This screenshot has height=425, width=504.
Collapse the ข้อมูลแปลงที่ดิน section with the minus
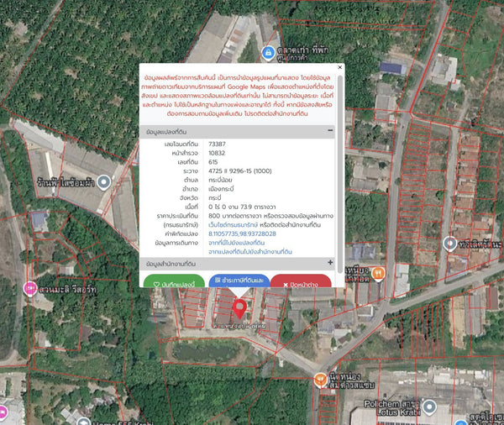point(330,130)
